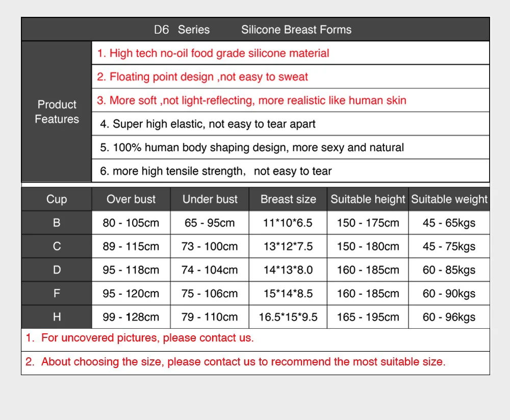Click the B cup row label
The width and height of the screenshot is (510, 420).
[57, 223]
